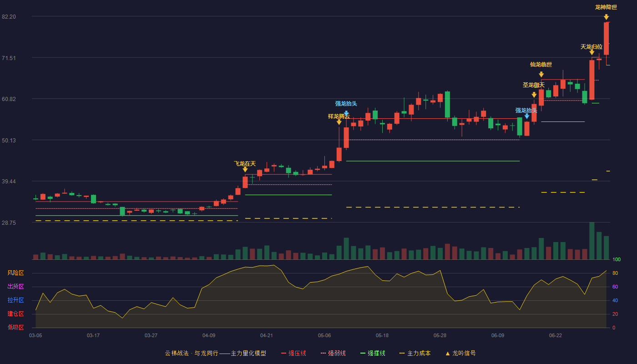Click the 06-09 date label
The height and width of the screenshot is (364, 637).
coord(498,335)
